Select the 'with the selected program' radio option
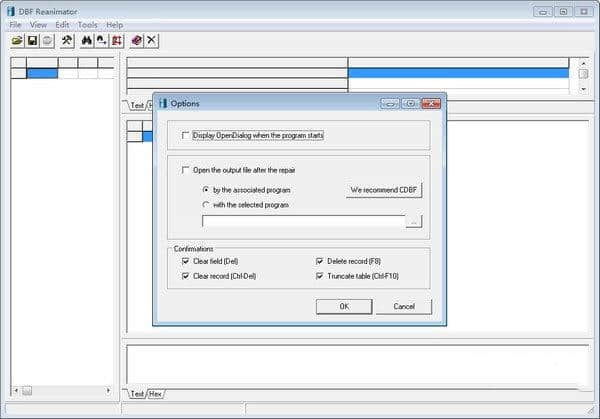The image size is (600, 419). [206, 205]
